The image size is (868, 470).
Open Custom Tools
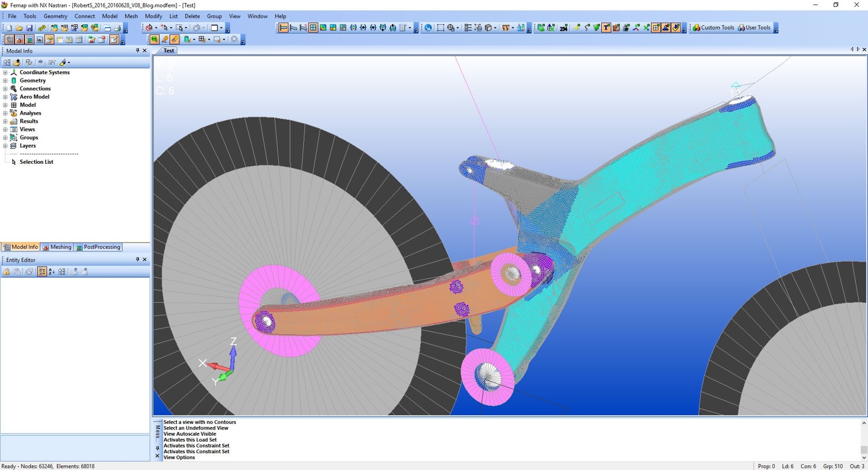713,27
